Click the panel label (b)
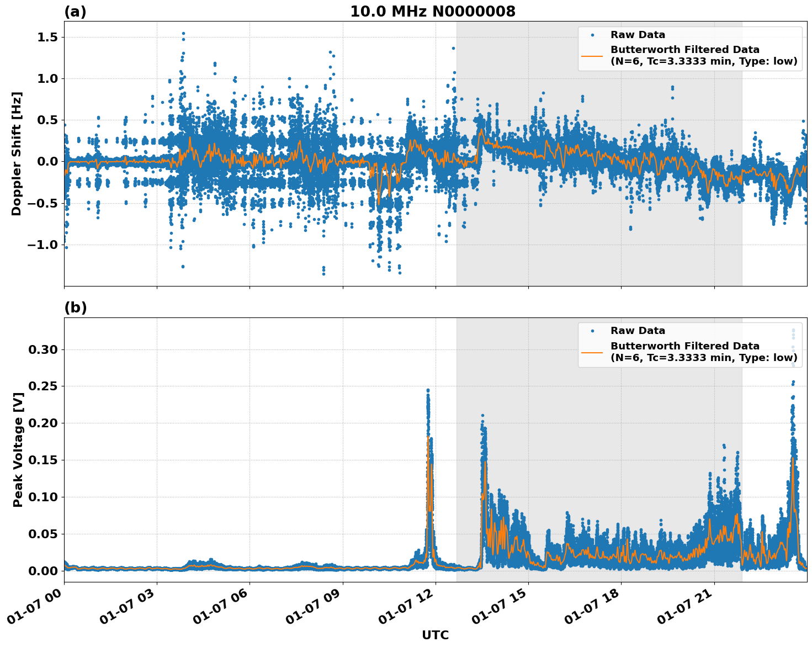The height and width of the screenshot is (647, 812). [x=76, y=308]
